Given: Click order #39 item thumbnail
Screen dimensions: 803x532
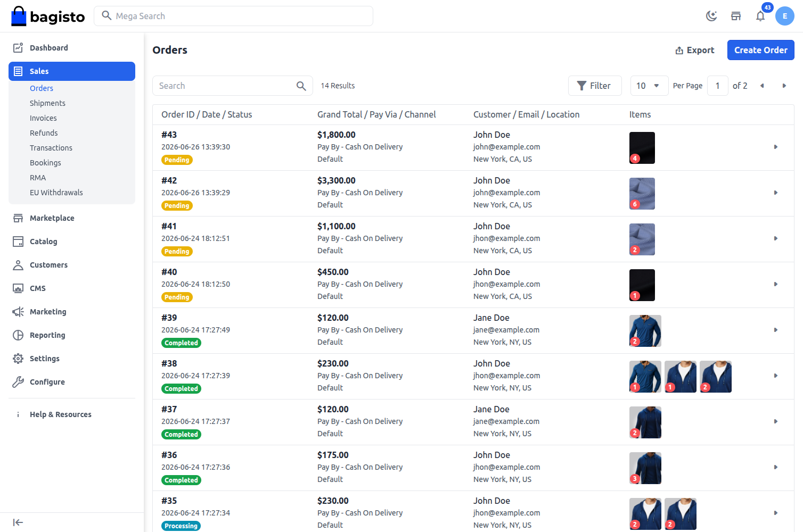Looking at the screenshot, I should click(x=645, y=331).
